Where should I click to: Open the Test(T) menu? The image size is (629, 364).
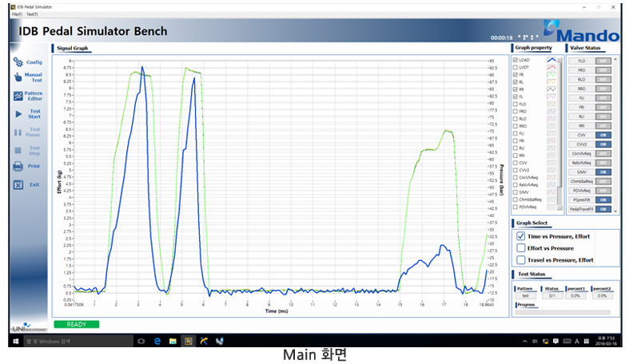[32, 14]
